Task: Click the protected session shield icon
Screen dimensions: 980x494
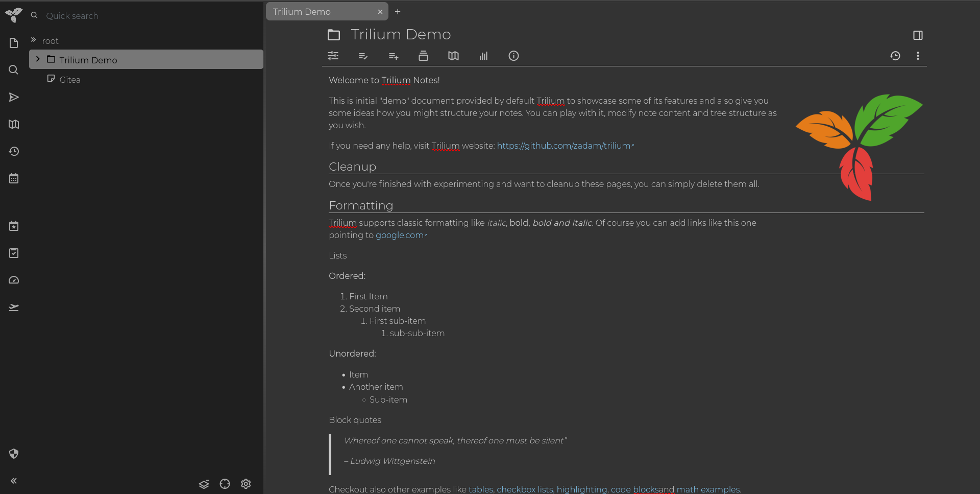Action: point(14,454)
